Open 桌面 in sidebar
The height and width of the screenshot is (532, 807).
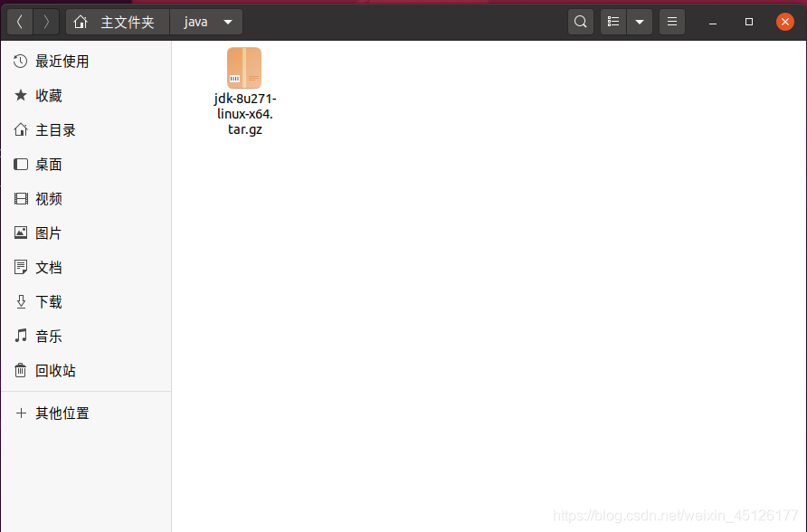click(86, 164)
